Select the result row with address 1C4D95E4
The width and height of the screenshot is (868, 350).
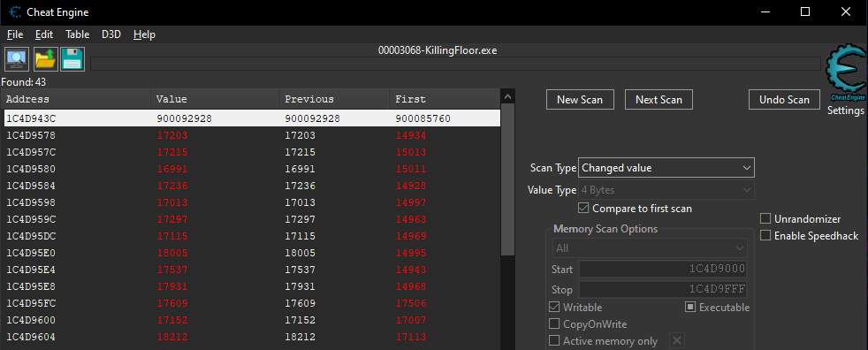click(x=252, y=270)
